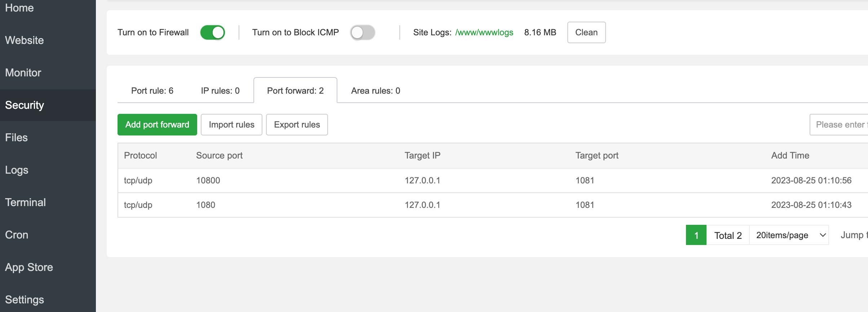Go to App Store in sidebar

(x=29, y=267)
